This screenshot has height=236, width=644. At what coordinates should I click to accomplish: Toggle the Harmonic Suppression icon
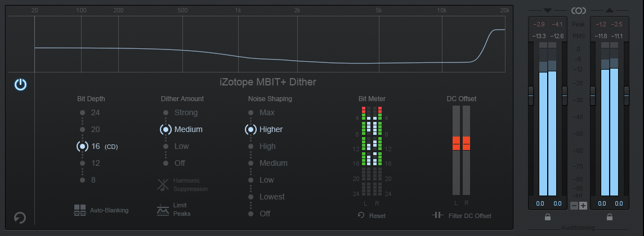tap(163, 184)
